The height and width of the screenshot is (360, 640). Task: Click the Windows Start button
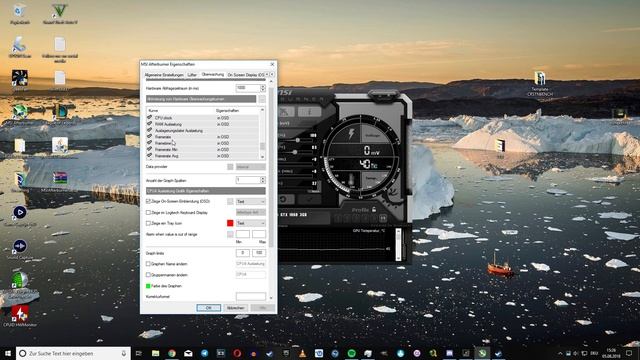pos(7,353)
